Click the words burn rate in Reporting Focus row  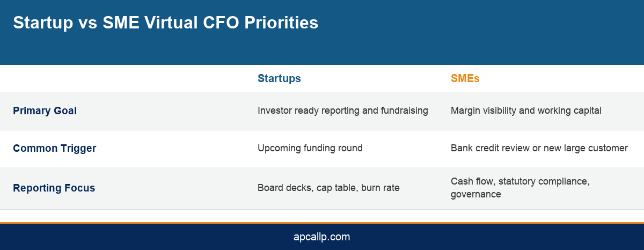point(380,188)
